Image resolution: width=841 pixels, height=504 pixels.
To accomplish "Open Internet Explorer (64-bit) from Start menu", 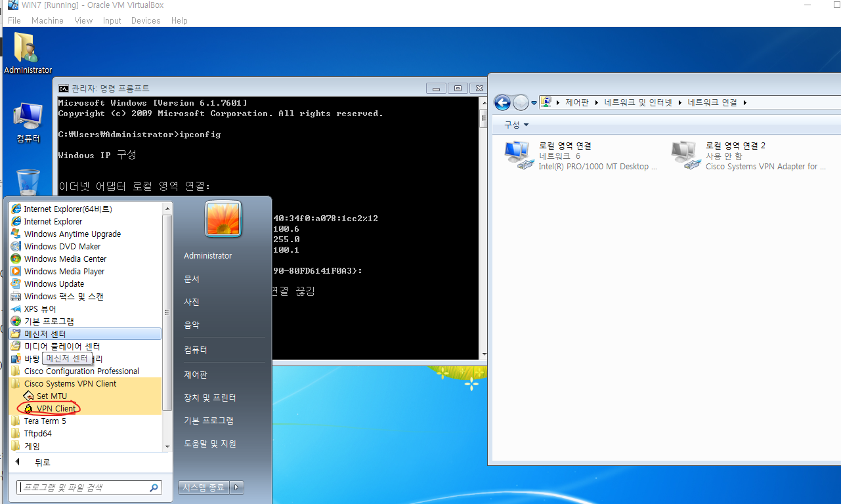I will click(68, 209).
